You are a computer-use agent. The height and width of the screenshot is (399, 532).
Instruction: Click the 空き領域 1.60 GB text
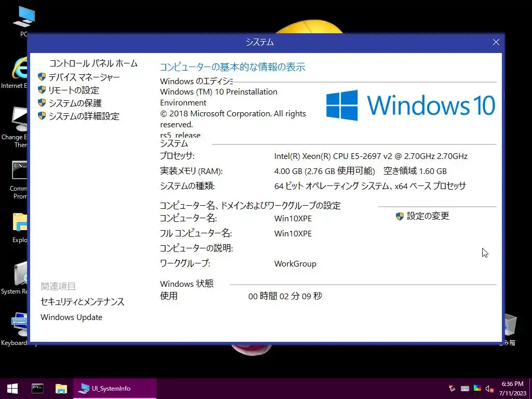pos(415,171)
